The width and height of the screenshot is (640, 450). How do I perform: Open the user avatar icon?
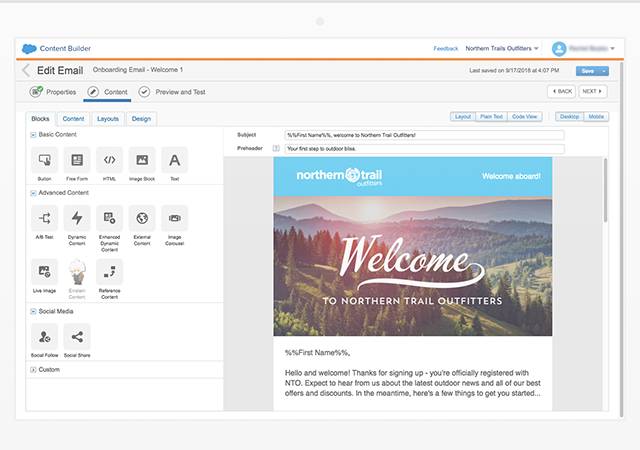(x=559, y=49)
